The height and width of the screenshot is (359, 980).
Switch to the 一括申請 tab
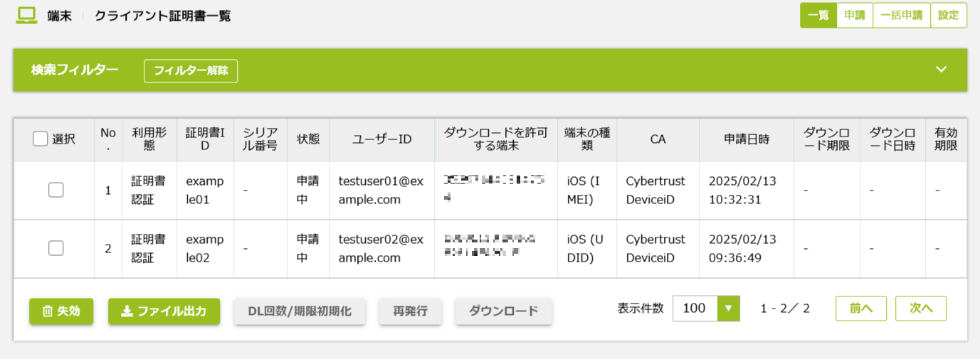click(901, 16)
